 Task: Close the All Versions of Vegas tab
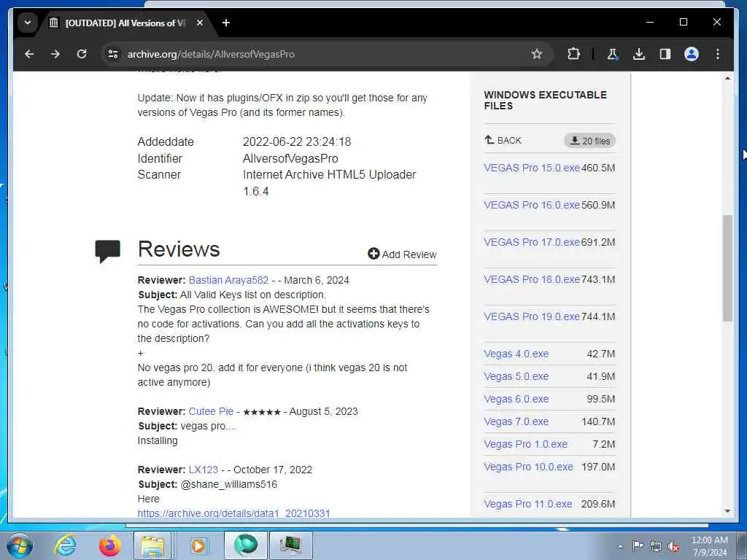(200, 23)
